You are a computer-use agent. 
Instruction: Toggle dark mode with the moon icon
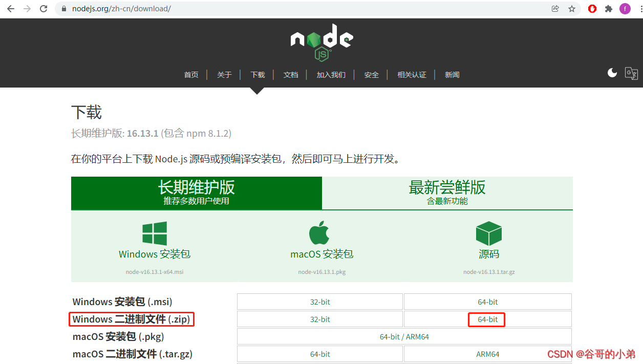[612, 73]
